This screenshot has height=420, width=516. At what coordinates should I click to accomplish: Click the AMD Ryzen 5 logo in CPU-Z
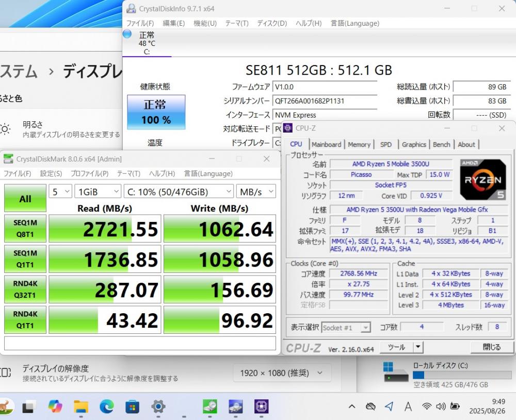pos(483,180)
